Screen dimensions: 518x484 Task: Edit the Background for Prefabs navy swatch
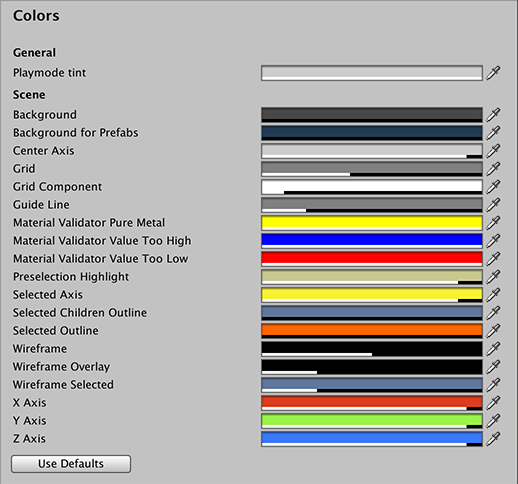tap(372, 133)
